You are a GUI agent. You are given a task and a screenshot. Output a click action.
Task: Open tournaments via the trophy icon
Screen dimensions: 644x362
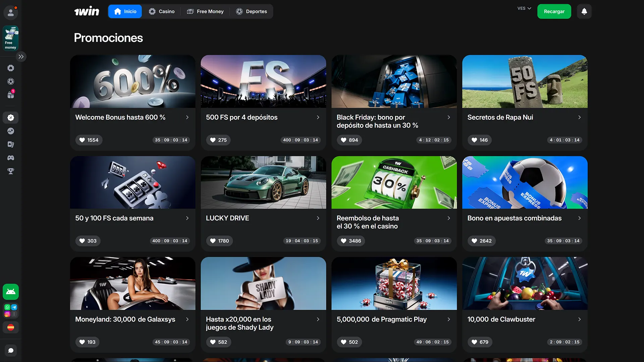[x=11, y=171]
